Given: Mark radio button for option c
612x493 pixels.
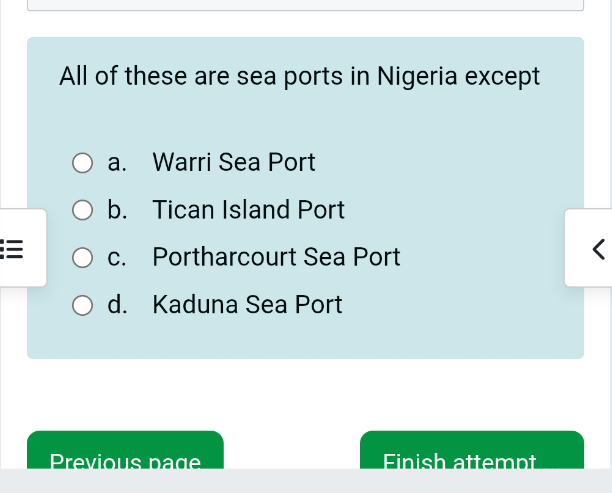Looking at the screenshot, I should (83, 258).
